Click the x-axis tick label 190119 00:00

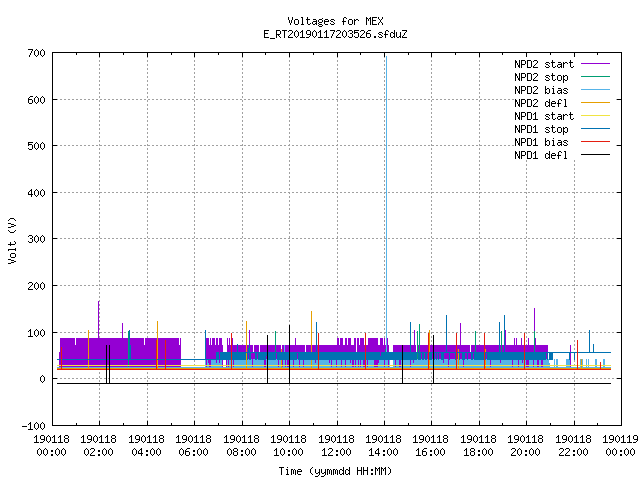pyautogui.click(x=620, y=446)
